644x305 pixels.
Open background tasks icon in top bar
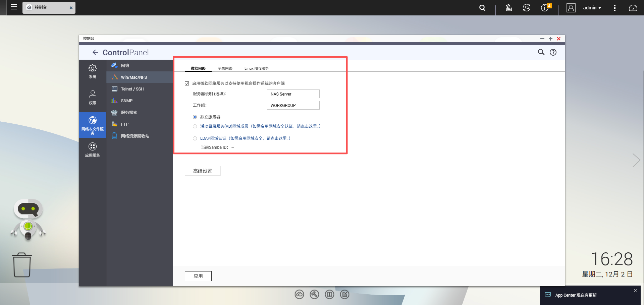tap(508, 8)
